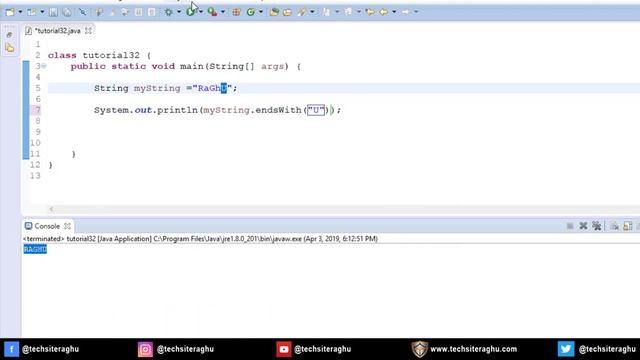Click the Clear Console icon

pyautogui.click(x=614, y=226)
